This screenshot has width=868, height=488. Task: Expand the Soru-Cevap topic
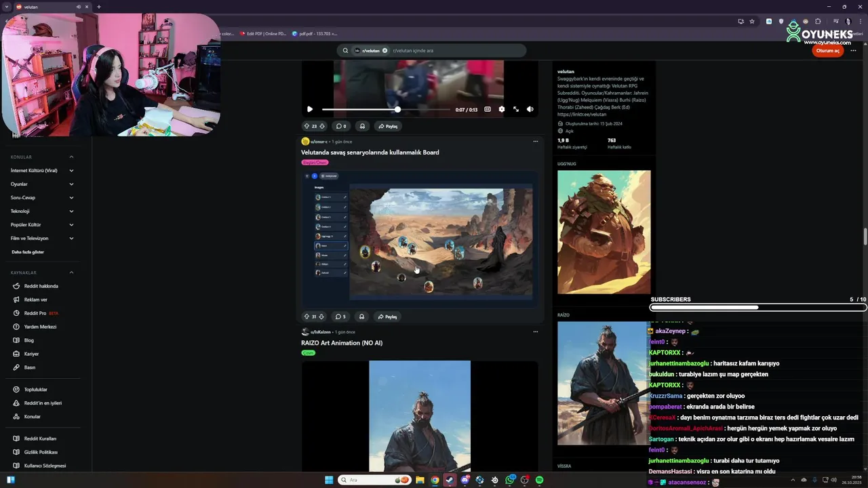pos(42,198)
